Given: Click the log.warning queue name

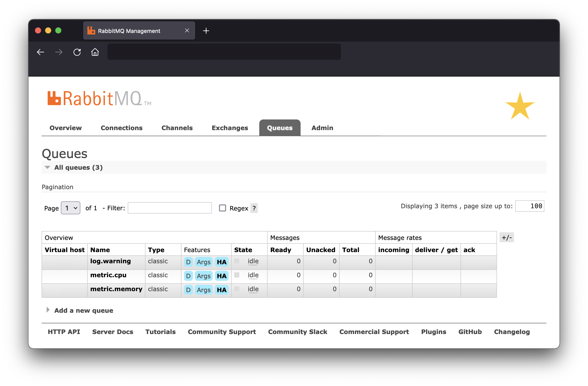Looking at the screenshot, I should coord(111,261).
